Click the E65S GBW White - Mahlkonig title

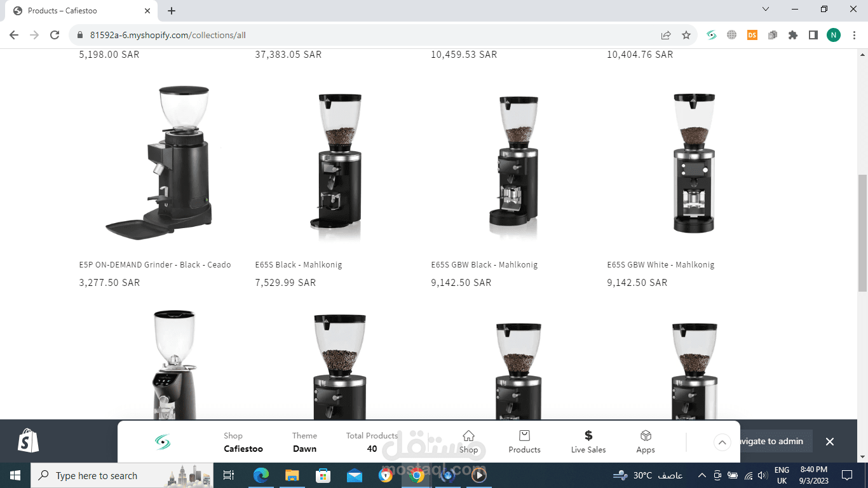(x=661, y=264)
